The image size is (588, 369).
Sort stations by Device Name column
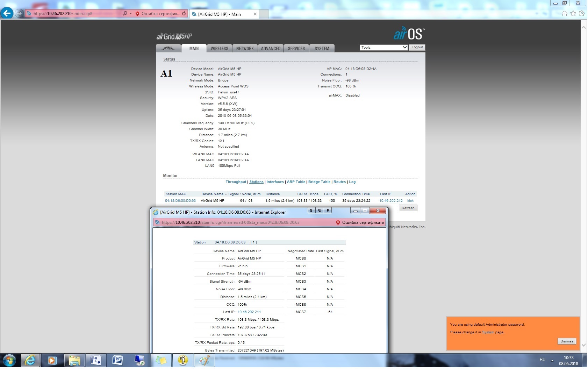coord(213,194)
